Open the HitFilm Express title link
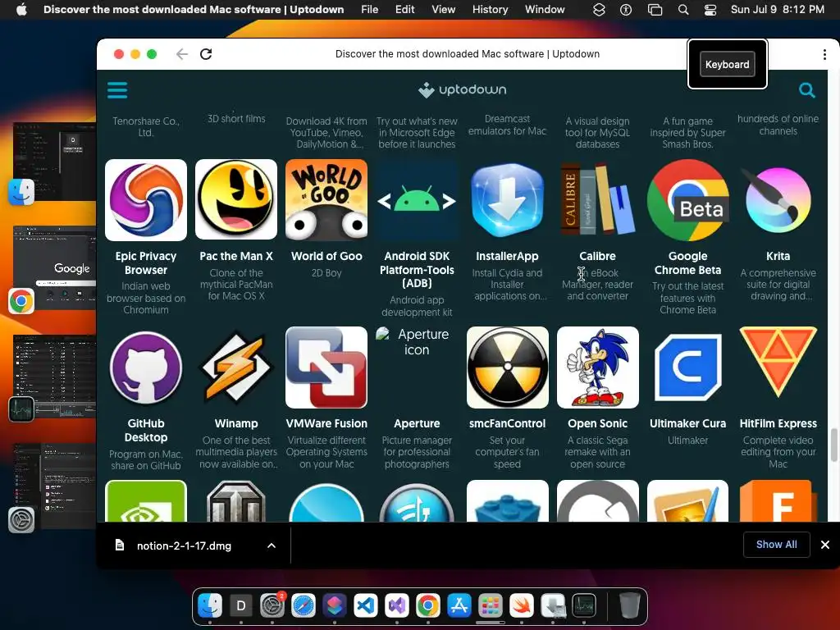 pyautogui.click(x=778, y=423)
